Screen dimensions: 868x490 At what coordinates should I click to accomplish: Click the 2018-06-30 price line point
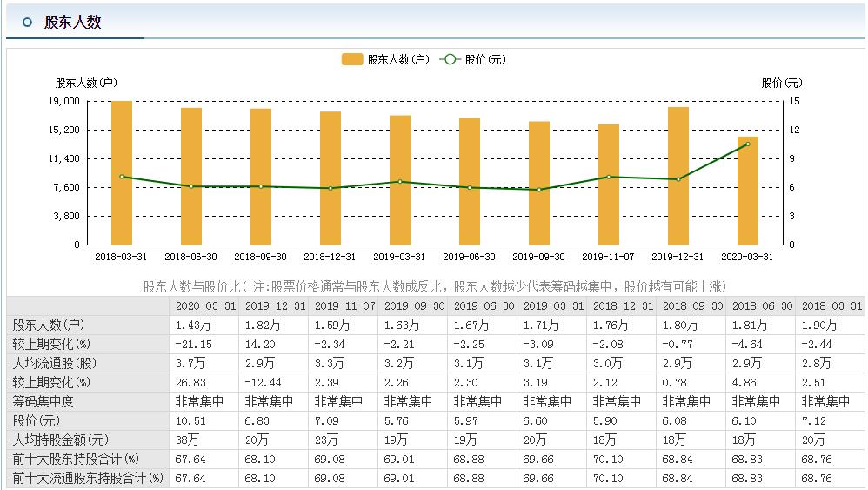click(191, 186)
